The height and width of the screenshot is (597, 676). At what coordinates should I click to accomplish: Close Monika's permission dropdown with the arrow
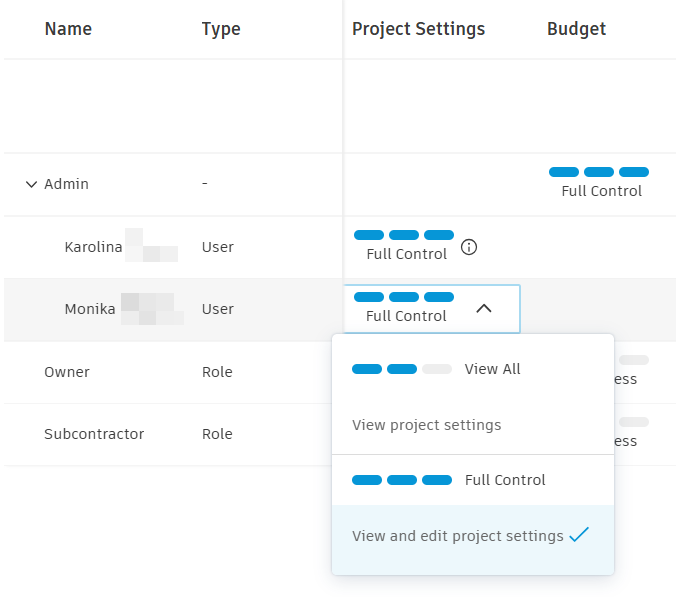tap(484, 309)
